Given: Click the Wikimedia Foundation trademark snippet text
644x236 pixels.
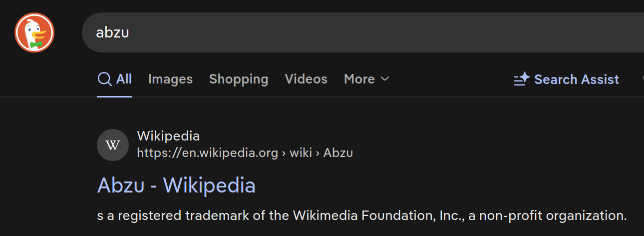Looking at the screenshot, I should tap(361, 216).
